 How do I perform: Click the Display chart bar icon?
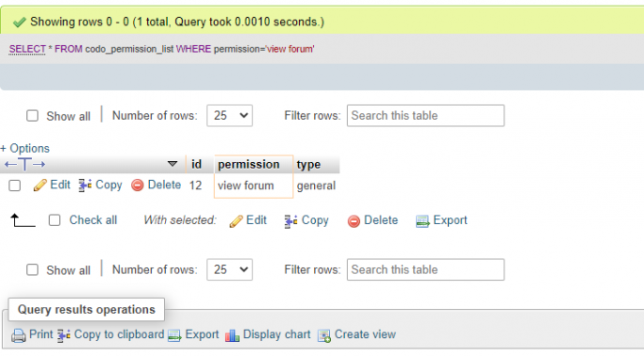232,335
